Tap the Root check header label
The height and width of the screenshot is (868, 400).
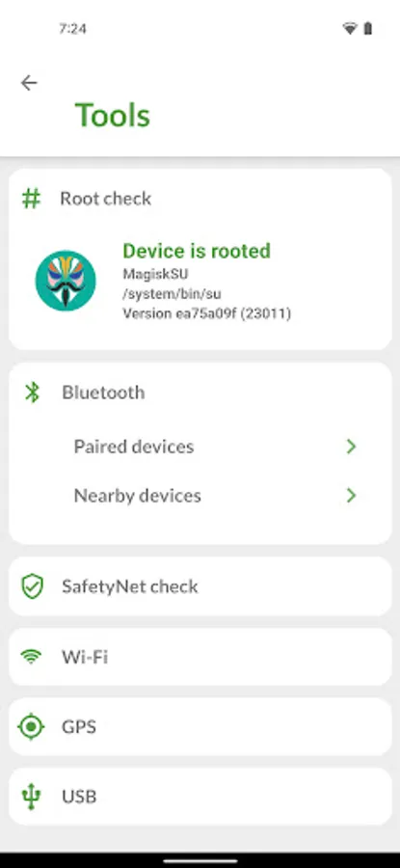(106, 199)
